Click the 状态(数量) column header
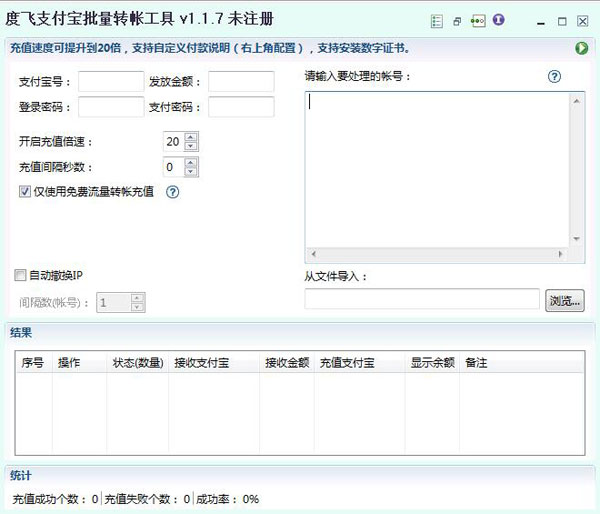 pyautogui.click(x=138, y=362)
